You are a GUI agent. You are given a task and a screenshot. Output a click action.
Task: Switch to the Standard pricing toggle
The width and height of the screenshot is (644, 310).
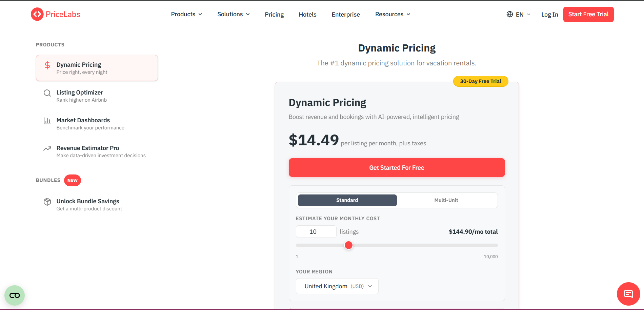347,200
